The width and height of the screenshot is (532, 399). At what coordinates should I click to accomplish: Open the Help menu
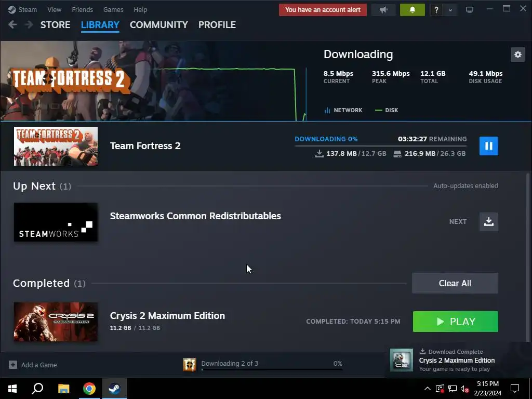pyautogui.click(x=140, y=9)
